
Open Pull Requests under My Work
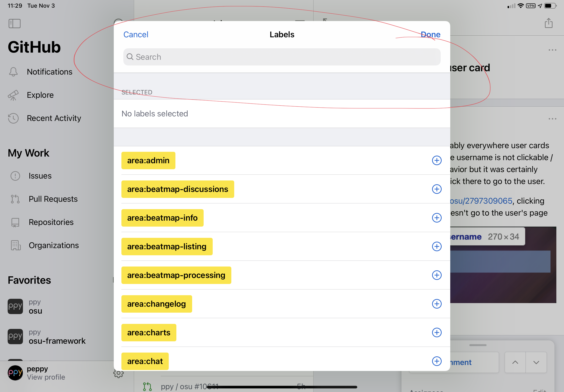pos(44,199)
